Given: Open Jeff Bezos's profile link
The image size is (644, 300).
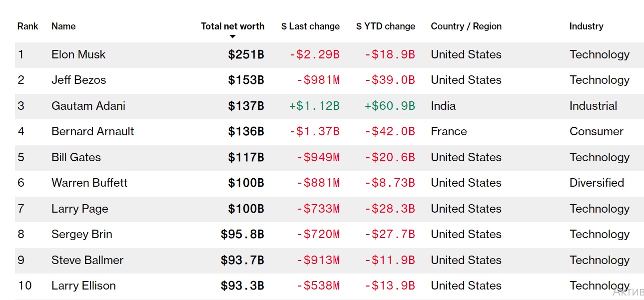Looking at the screenshot, I should coord(78,80).
